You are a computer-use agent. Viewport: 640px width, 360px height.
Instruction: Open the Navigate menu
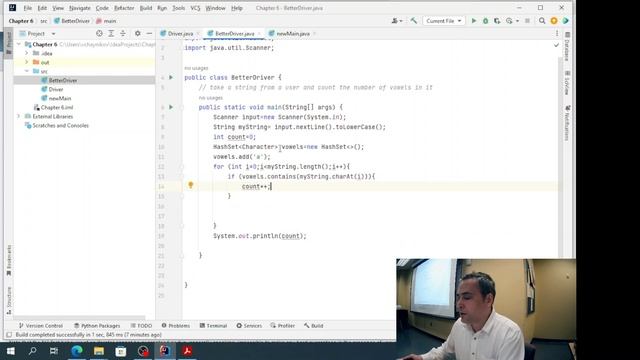(x=80, y=8)
